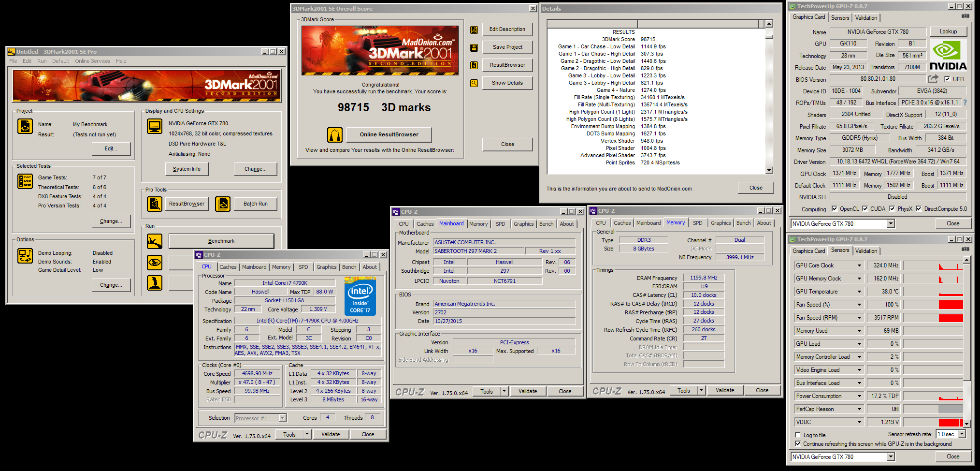Open GPU selector dropdown in GPU-Z Sensors window
This screenshot has height=471, width=980.
(891, 456)
